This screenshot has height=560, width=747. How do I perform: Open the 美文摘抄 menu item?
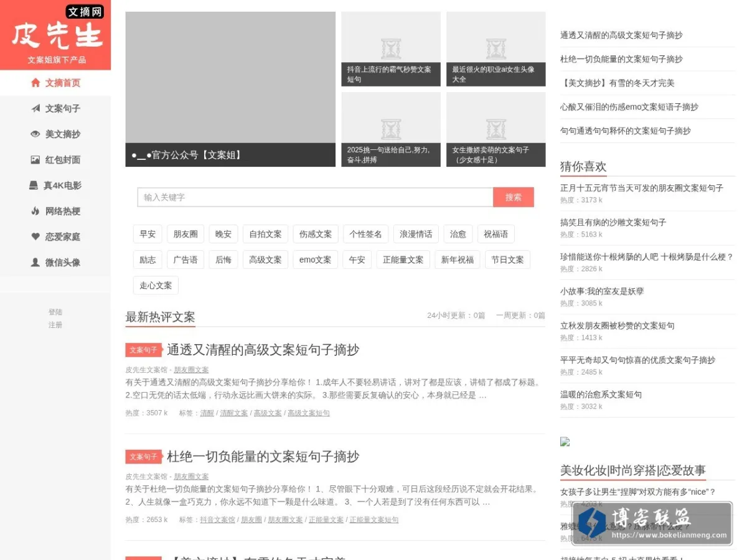(x=55, y=134)
